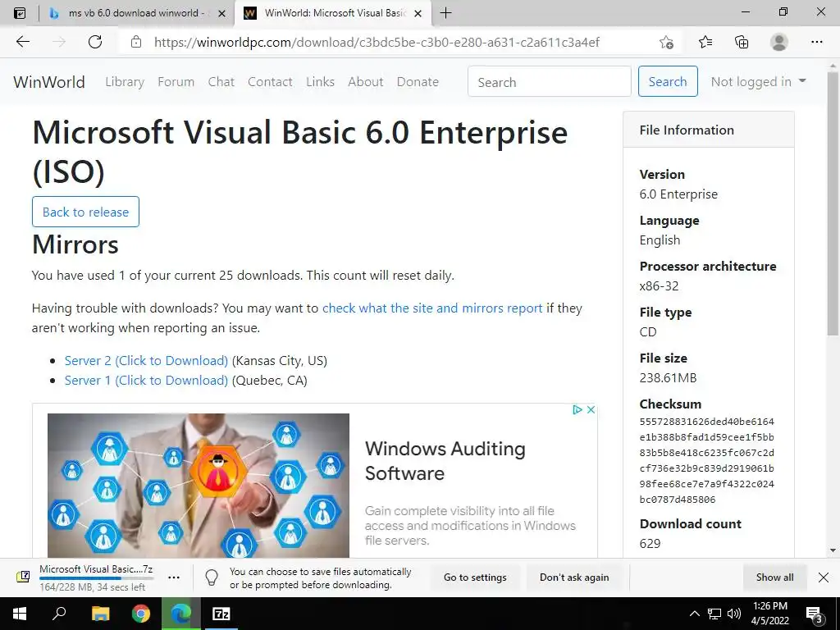Click the download progress bar
The height and width of the screenshot is (630, 840).
97,578
